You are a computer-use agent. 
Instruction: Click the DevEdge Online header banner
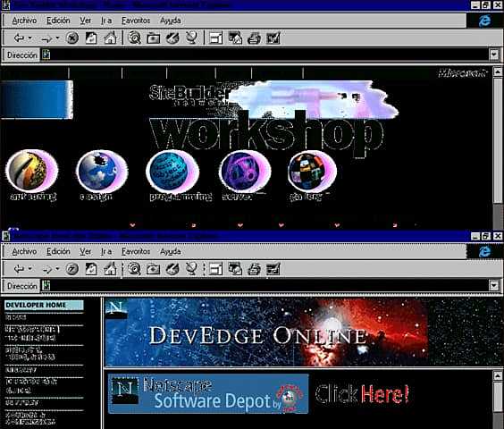(x=267, y=332)
